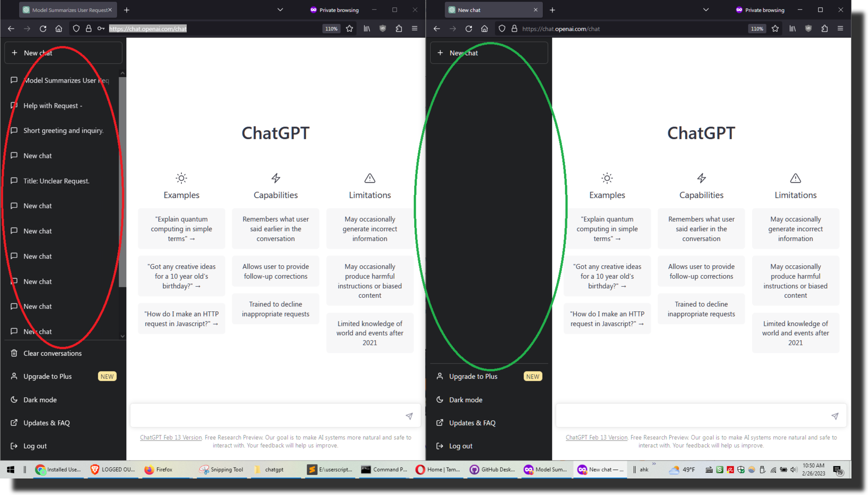Click tracking protection shield in left address bar
This screenshot has width=868, height=495.
tap(76, 29)
